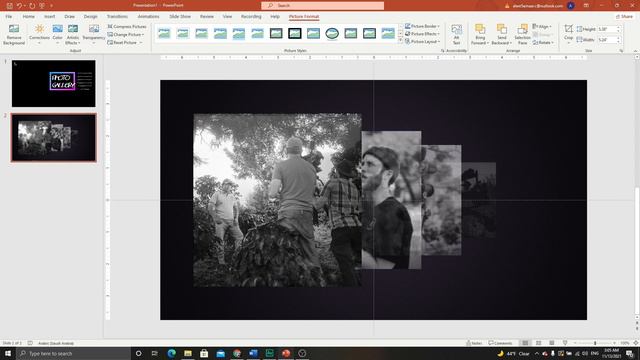This screenshot has height=360, width=640.
Task: Select slide 2 thumbnail
Action: (x=53, y=138)
